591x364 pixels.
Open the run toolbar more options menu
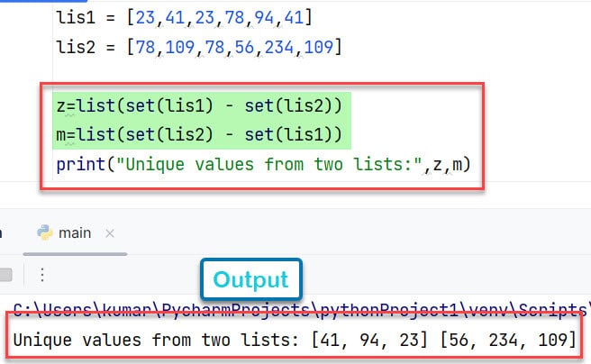pos(42,275)
